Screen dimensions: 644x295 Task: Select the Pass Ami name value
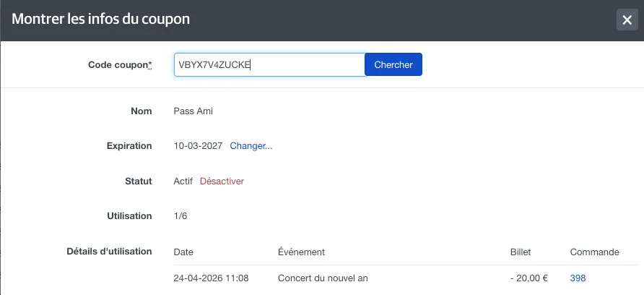pos(193,111)
